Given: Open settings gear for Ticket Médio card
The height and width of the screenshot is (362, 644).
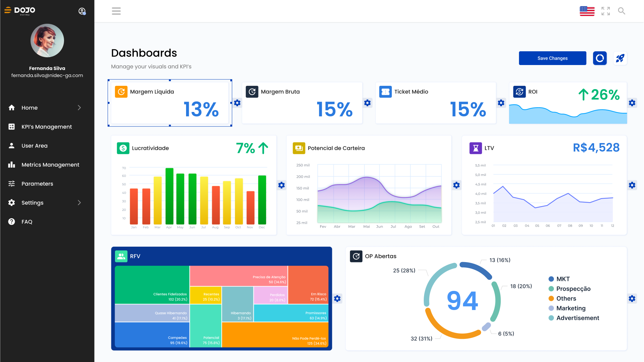Looking at the screenshot, I should [x=501, y=103].
